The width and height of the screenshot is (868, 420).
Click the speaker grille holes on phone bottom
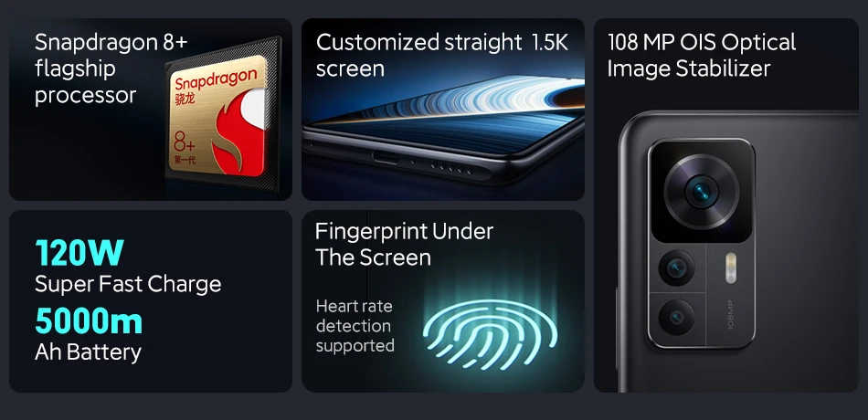coord(451,167)
